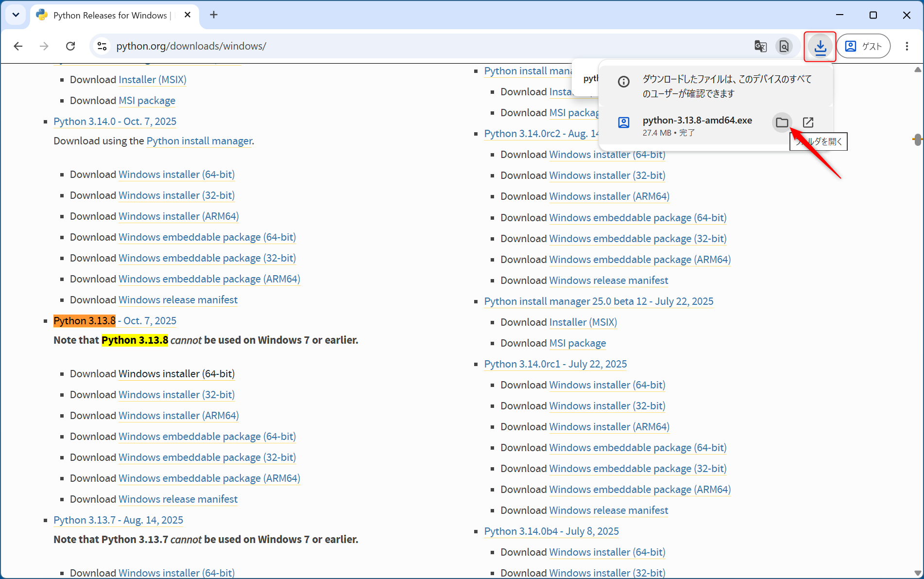
Task: Go back to the previous page
Action: (18, 46)
